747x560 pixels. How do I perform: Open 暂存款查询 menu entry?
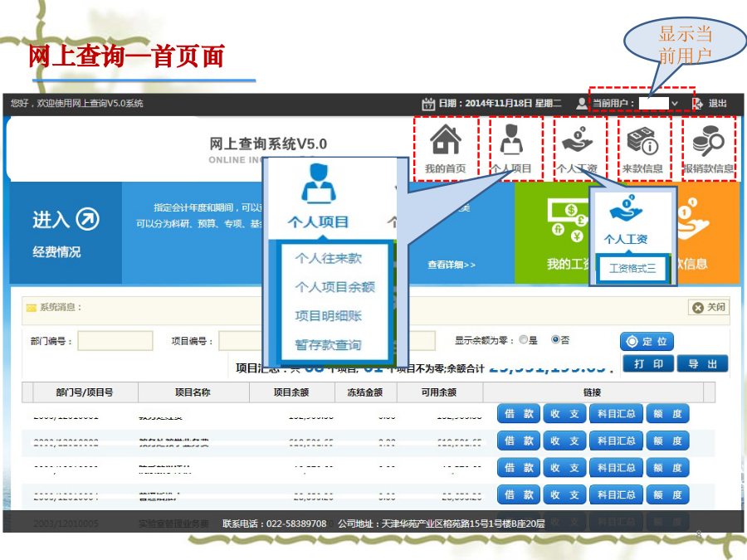click(328, 345)
